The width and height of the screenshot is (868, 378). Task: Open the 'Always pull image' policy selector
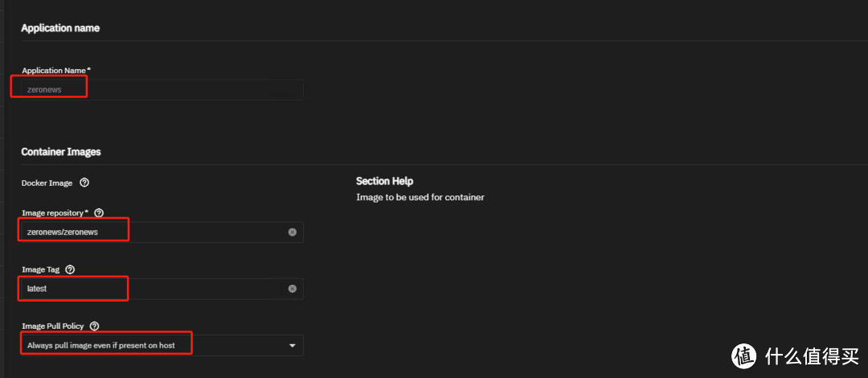[161, 346]
